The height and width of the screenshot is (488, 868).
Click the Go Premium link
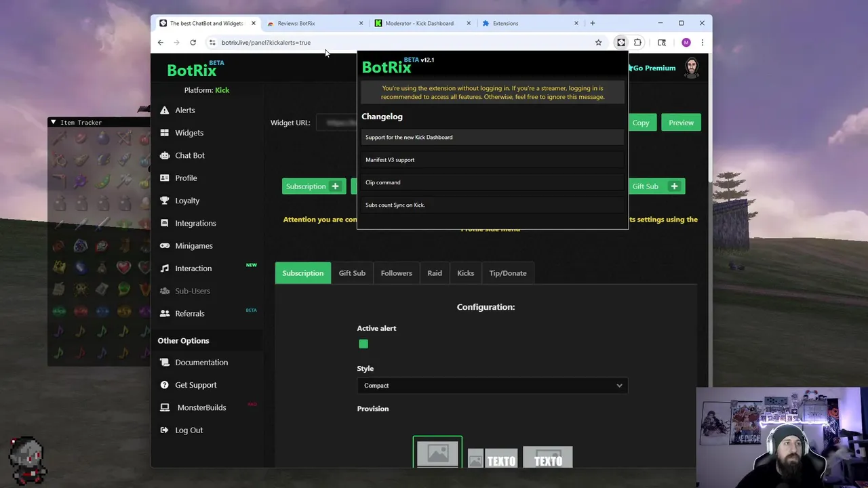[652, 68]
